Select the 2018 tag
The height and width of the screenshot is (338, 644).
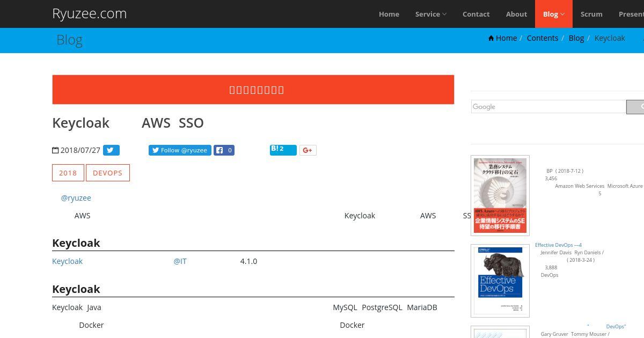point(68,173)
